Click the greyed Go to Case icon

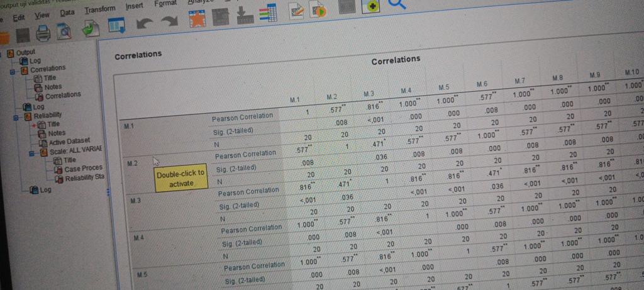click(x=221, y=18)
